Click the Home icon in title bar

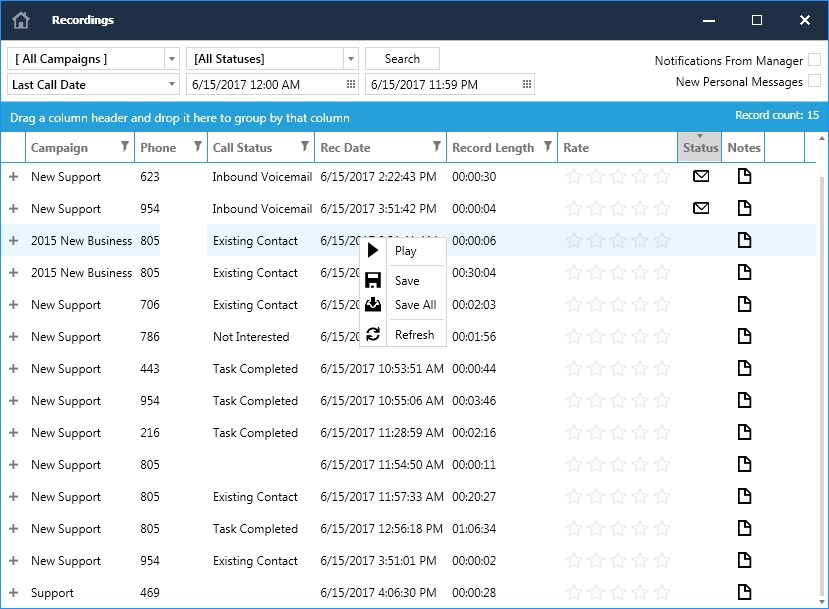pyautogui.click(x=21, y=20)
